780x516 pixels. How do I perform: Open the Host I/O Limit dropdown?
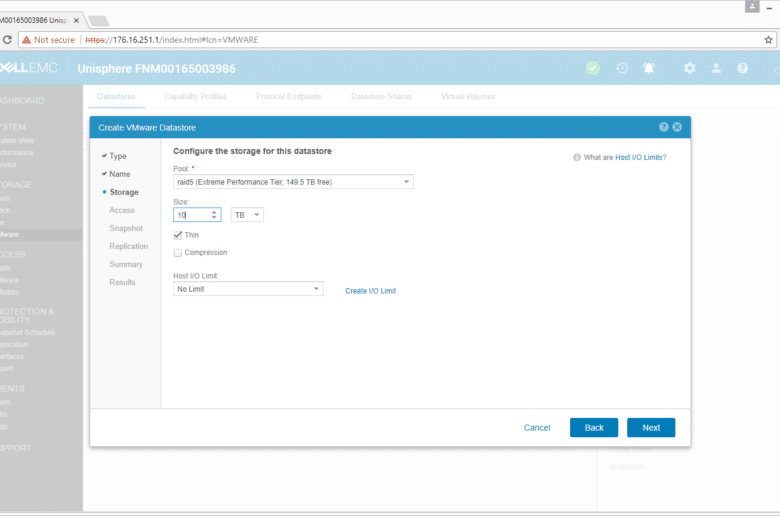tap(248, 289)
